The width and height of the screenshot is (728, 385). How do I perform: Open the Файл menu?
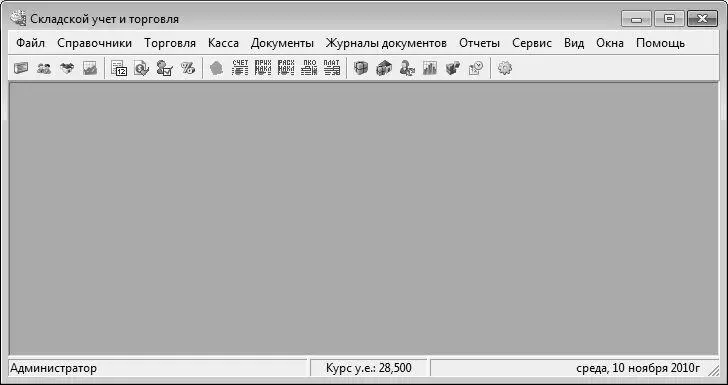30,43
